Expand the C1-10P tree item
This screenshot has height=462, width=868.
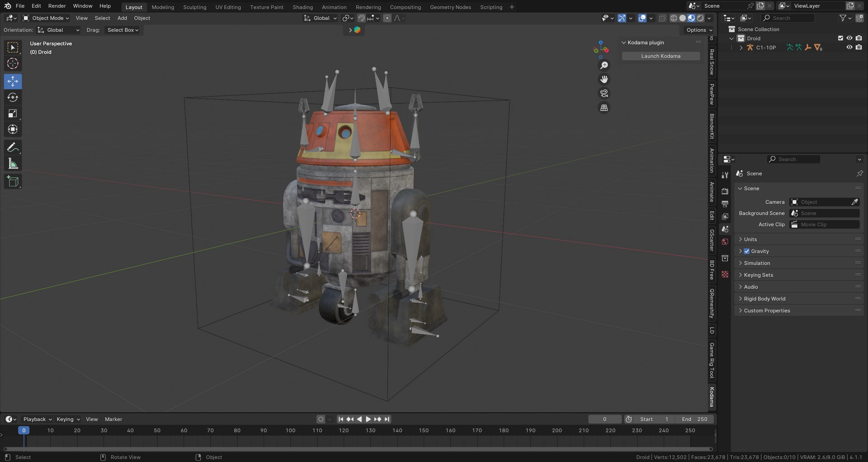[741, 48]
